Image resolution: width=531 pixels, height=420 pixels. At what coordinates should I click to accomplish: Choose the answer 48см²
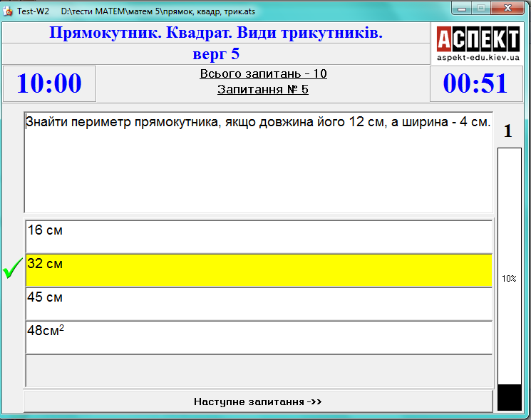pyautogui.click(x=259, y=337)
